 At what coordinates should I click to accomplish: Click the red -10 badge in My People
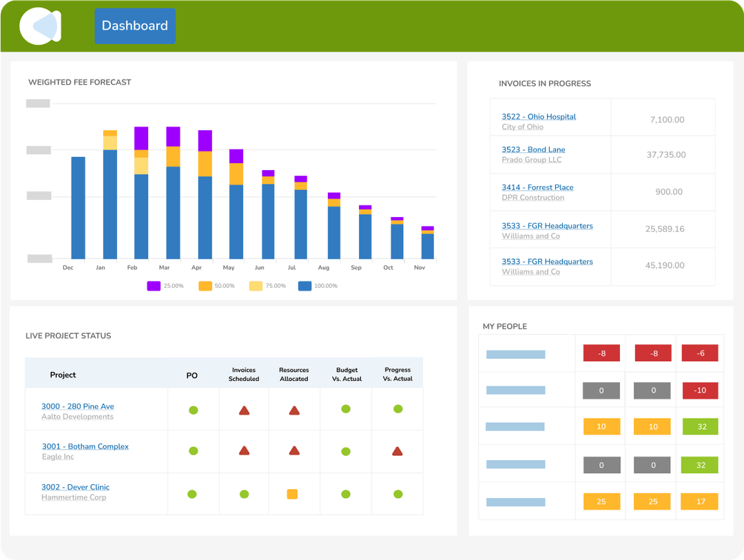pyautogui.click(x=700, y=391)
